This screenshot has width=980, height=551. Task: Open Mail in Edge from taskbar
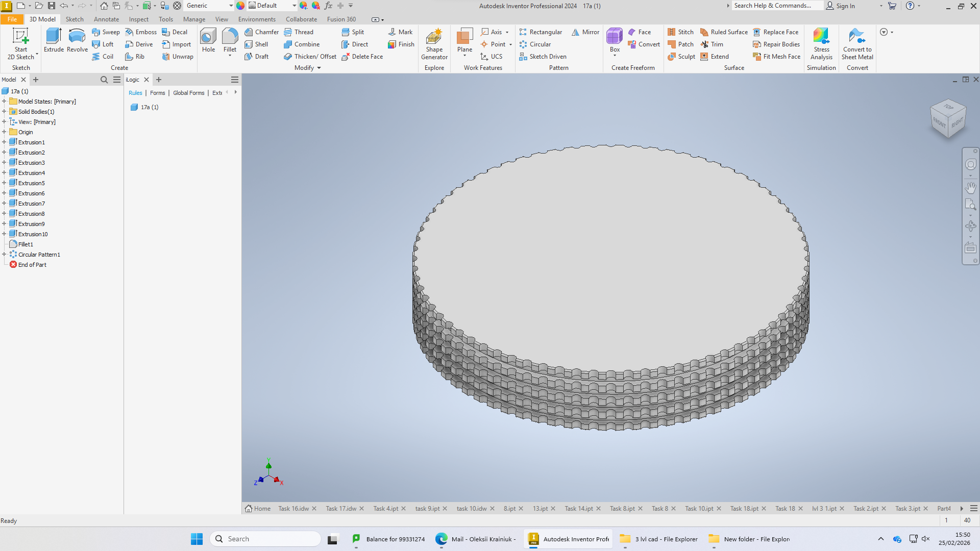pyautogui.click(x=476, y=539)
